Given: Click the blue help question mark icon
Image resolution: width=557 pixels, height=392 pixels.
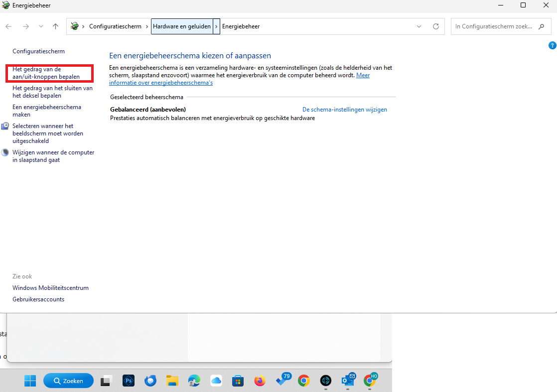Looking at the screenshot, I should tap(552, 45).
